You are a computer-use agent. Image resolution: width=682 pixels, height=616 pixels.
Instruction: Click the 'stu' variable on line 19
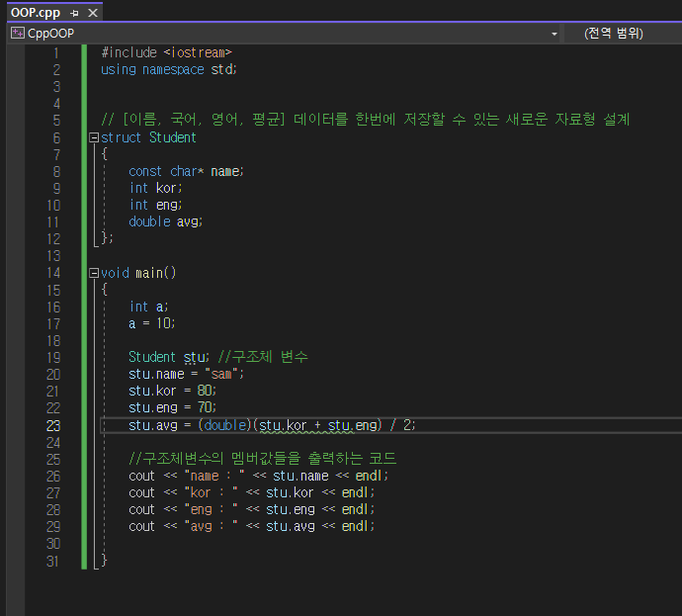(x=194, y=357)
